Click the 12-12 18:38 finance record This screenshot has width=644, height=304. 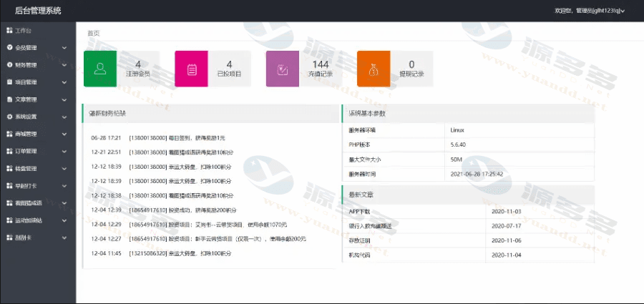pyautogui.click(x=162, y=196)
